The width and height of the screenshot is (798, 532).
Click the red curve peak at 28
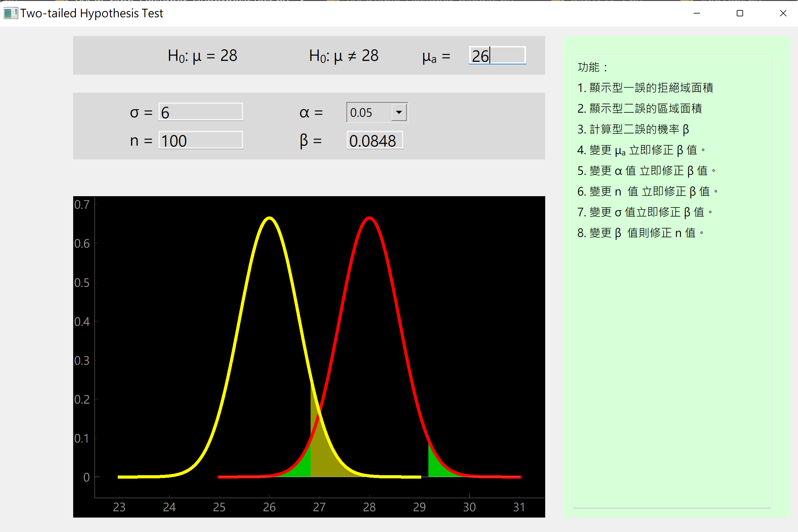click(x=369, y=218)
